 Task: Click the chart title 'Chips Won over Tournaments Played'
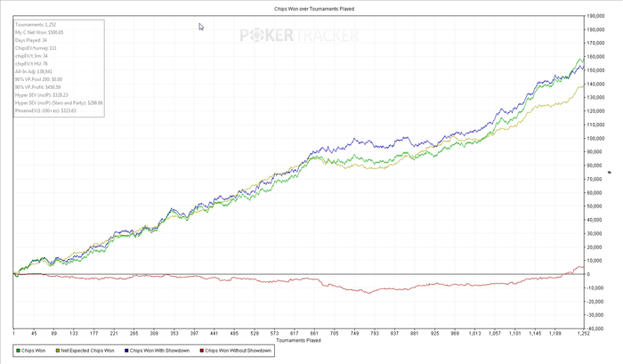[x=314, y=9]
